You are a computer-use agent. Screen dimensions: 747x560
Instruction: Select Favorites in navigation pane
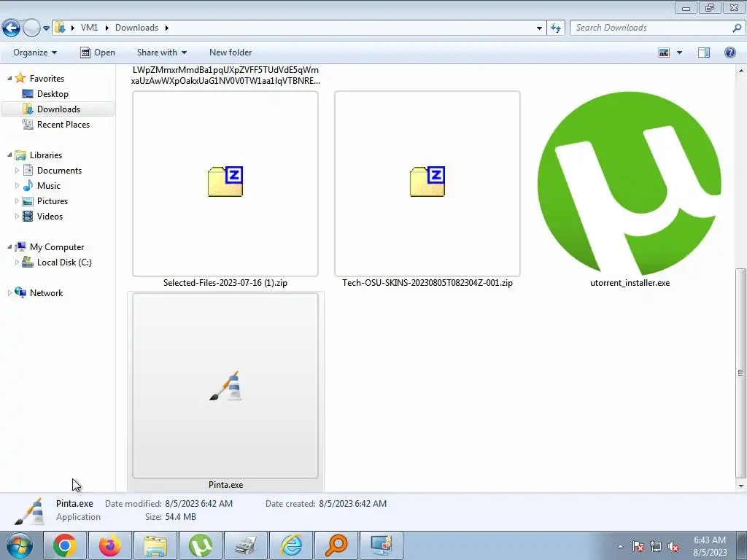pos(47,79)
